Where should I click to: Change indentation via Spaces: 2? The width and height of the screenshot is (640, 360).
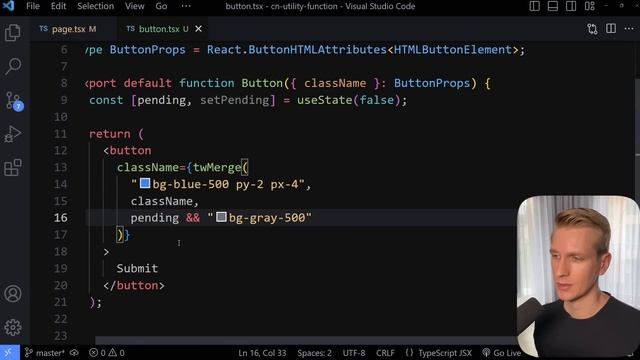(x=314, y=353)
